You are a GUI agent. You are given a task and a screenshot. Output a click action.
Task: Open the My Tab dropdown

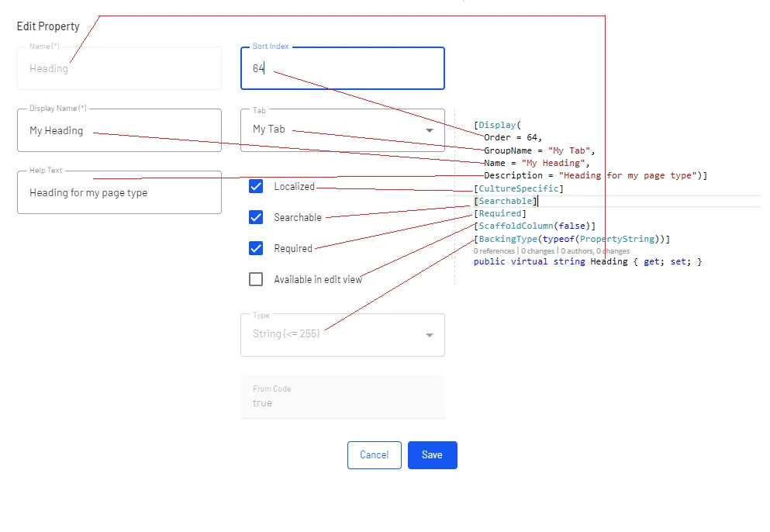343,130
